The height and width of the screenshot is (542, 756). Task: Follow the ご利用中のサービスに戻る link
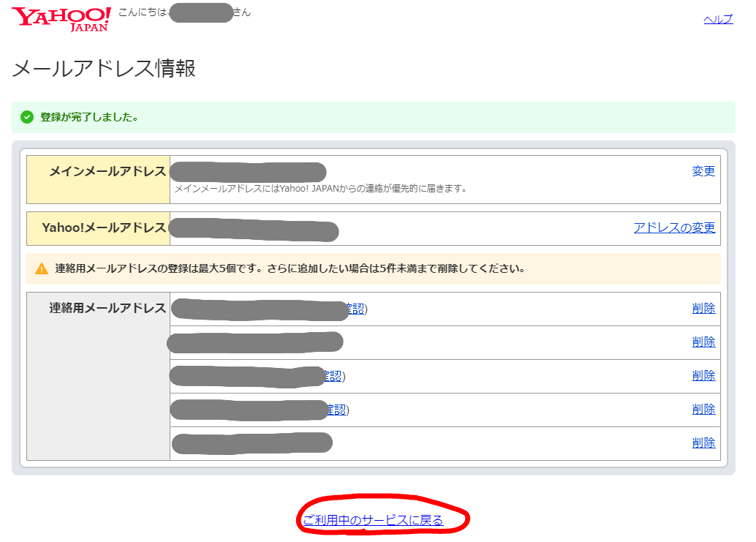point(373,521)
